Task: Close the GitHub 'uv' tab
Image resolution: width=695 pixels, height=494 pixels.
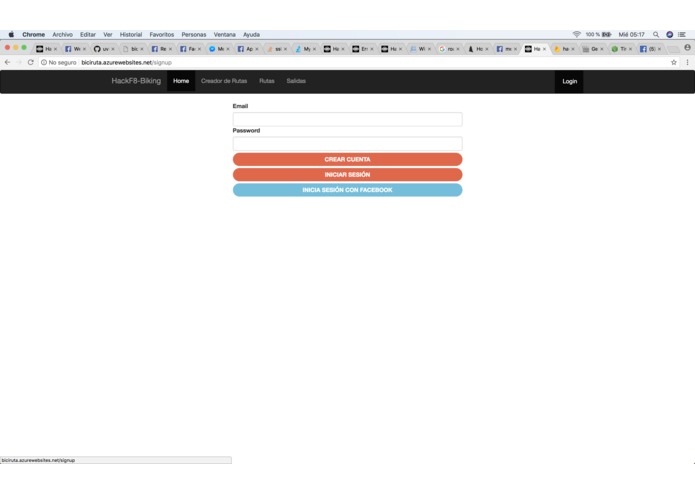Action: [x=113, y=49]
